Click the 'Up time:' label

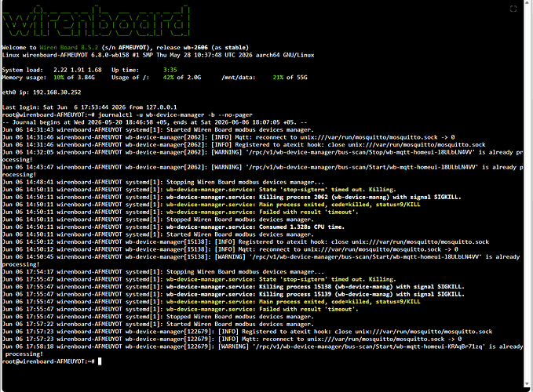click(125, 70)
